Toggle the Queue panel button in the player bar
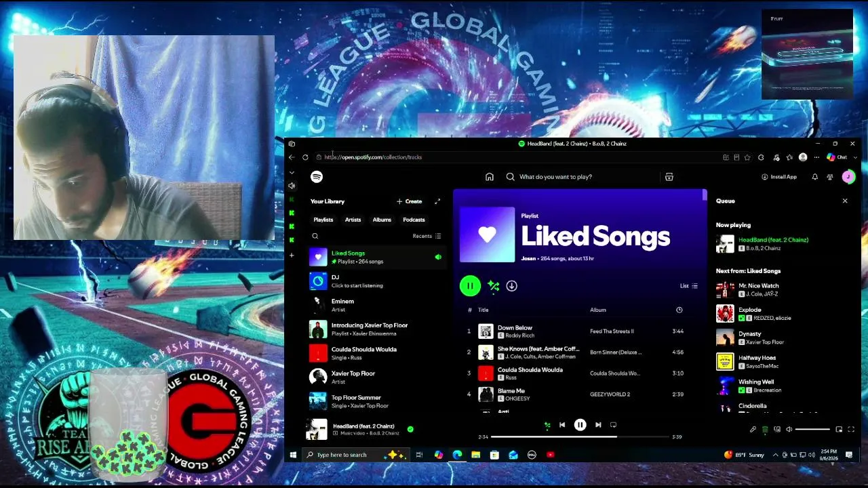The width and height of the screenshot is (868, 488). tap(765, 429)
